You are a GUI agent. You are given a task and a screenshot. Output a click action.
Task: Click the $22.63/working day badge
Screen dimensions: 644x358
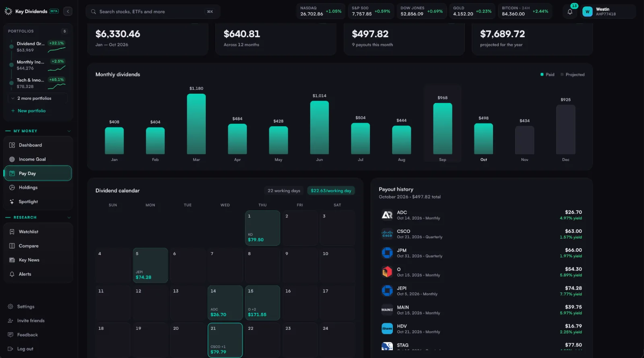pos(331,191)
